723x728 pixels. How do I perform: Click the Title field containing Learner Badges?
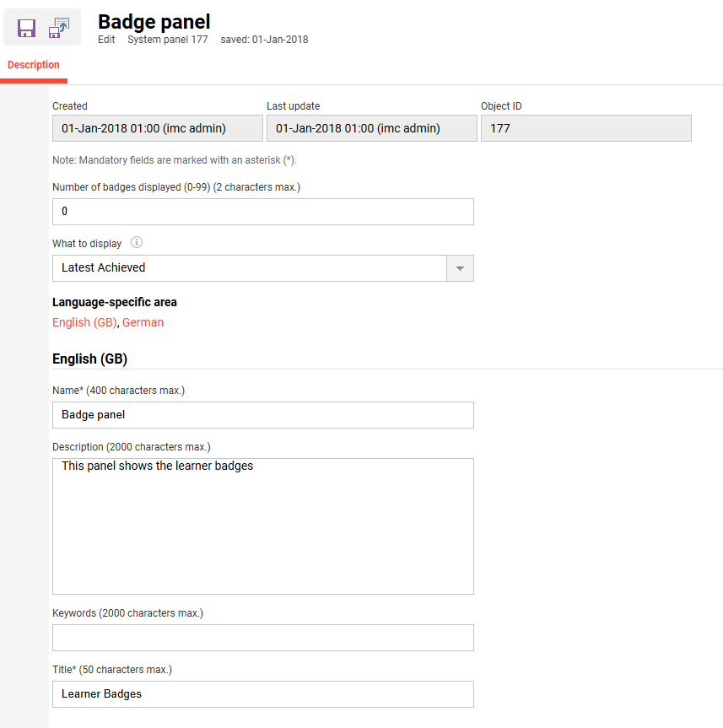(x=262, y=694)
